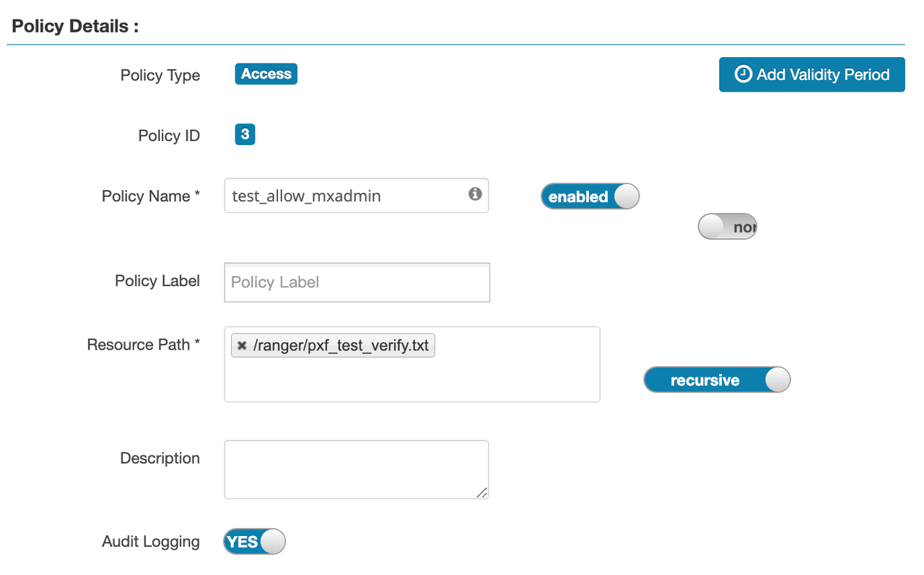Click the Audit Logging label

pyautogui.click(x=151, y=541)
